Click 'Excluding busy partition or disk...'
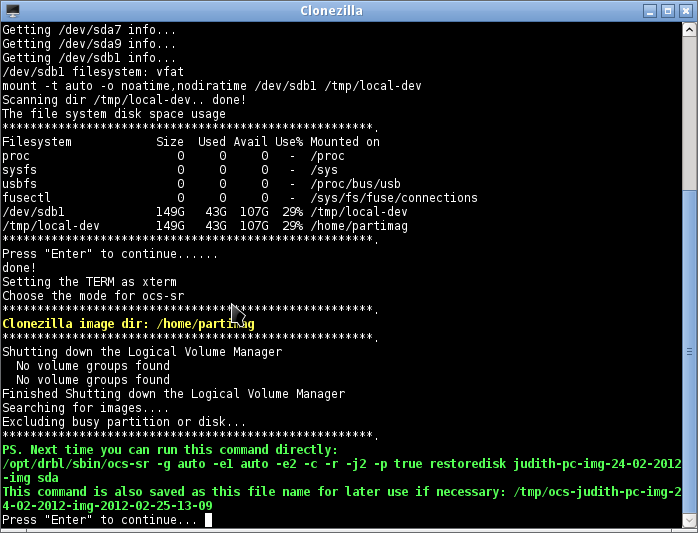Viewport: 698px width, 533px height. 124,422
